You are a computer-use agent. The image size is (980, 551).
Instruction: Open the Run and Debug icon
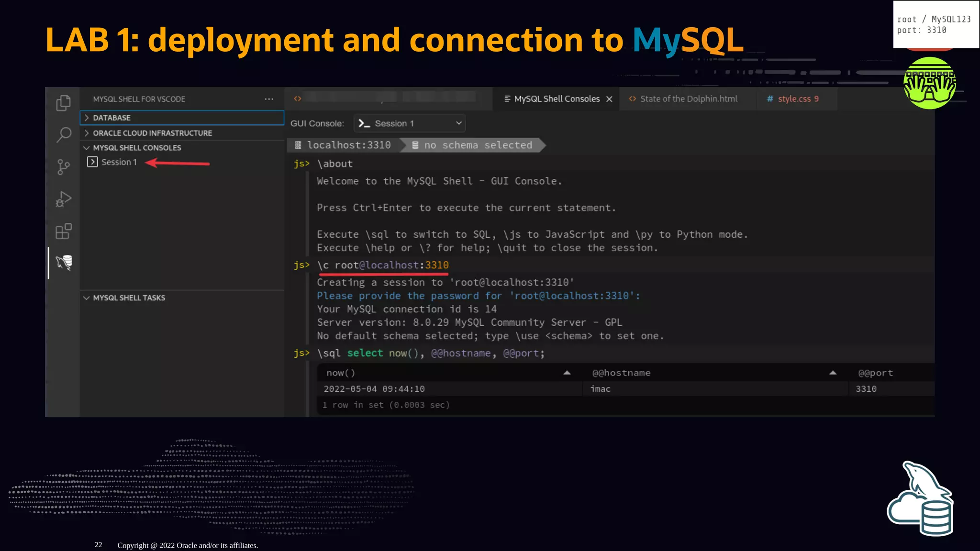pos(63,199)
